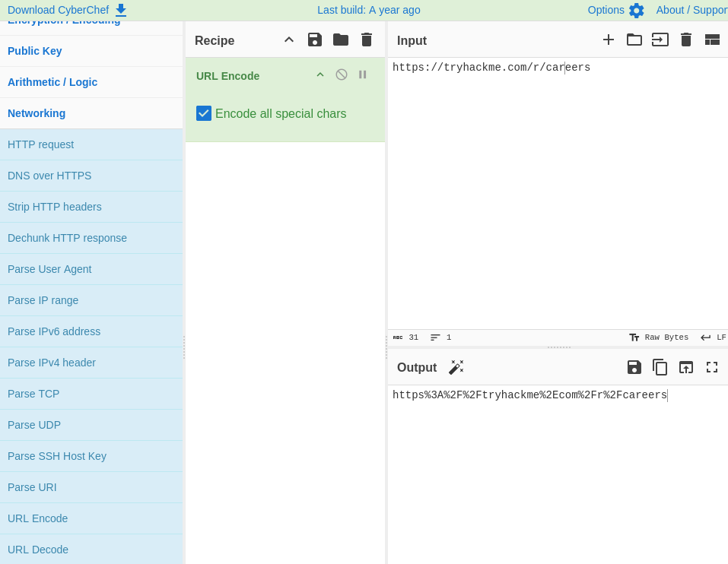Collapse URL Encode operation arguments
Screen dimensions: 728x564
(320, 74)
